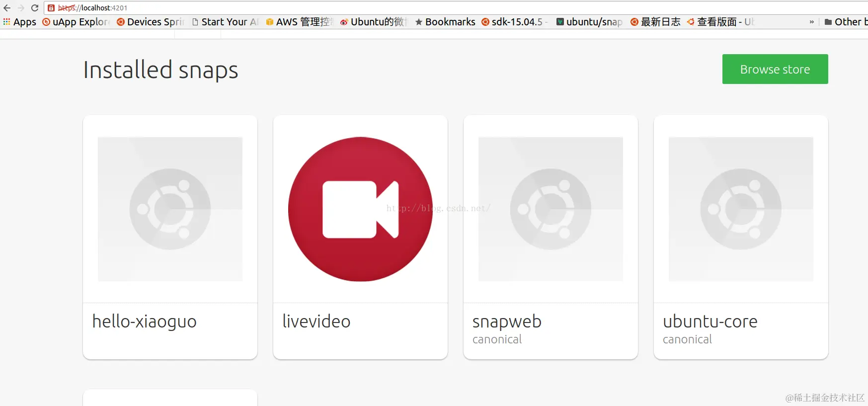
Task: Go forward with the browser forward arrow
Action: (21, 8)
